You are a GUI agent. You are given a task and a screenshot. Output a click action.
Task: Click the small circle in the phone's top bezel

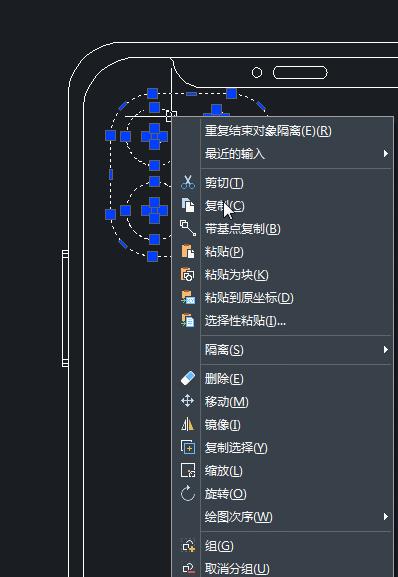(x=257, y=72)
